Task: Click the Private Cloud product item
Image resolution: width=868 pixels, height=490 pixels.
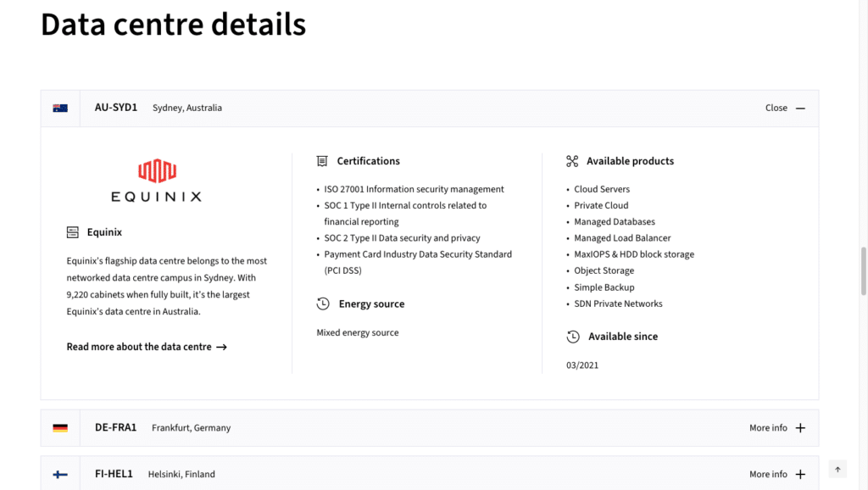Action: pyautogui.click(x=601, y=205)
